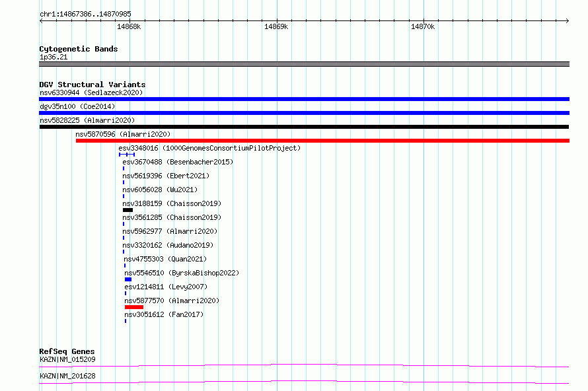Click the 14868k ruler marker
The width and height of the screenshot is (588, 391).
click(129, 26)
